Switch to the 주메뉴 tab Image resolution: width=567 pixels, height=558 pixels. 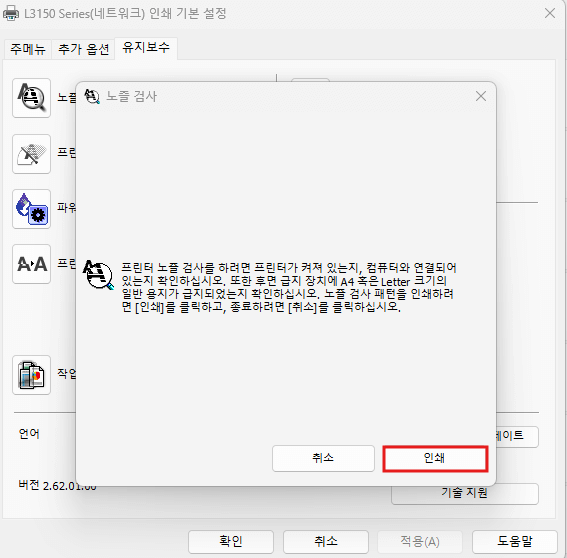28,49
